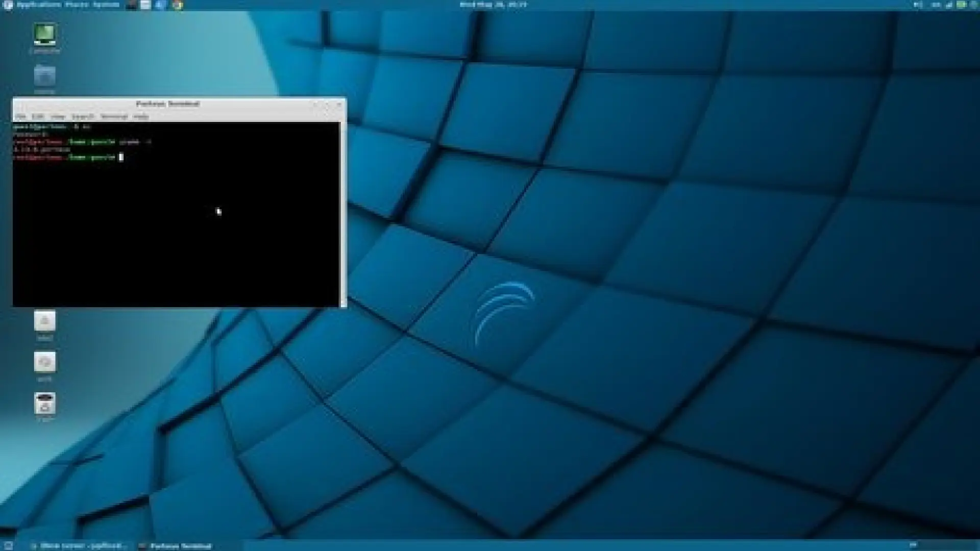Screen dimensions: 980x551
Task: Click the terminal's vertical scrollbar
Action: pyautogui.click(x=343, y=214)
